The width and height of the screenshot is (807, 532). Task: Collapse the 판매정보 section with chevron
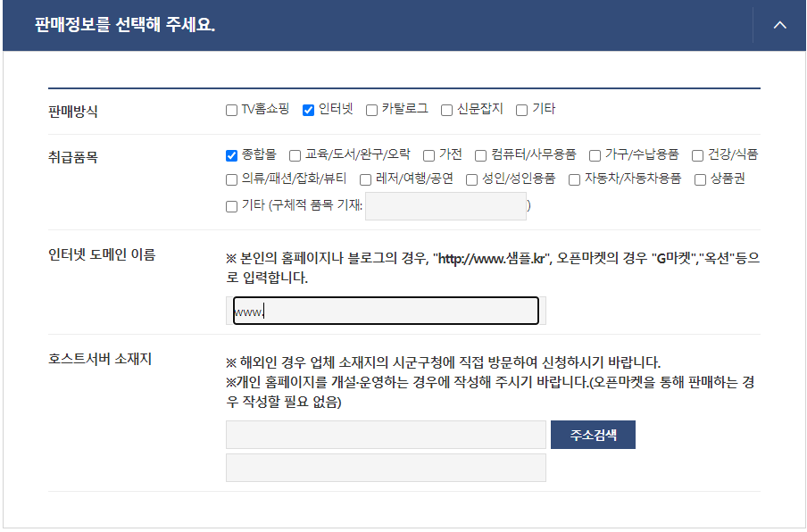pos(779,25)
